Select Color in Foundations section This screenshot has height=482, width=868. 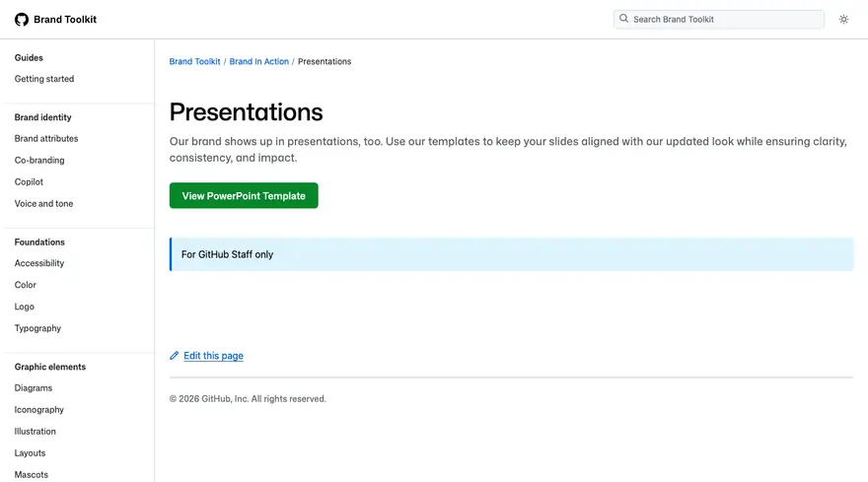(26, 285)
